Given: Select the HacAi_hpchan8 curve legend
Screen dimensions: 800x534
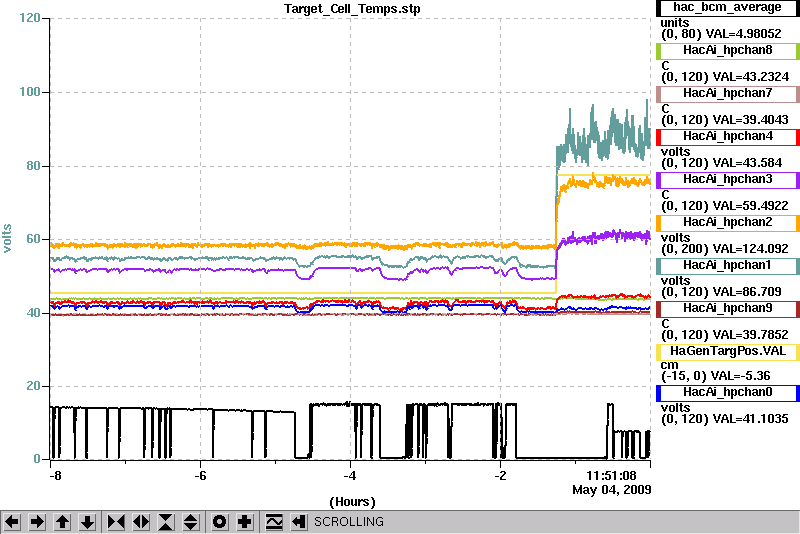Looking at the screenshot, I should [727, 50].
